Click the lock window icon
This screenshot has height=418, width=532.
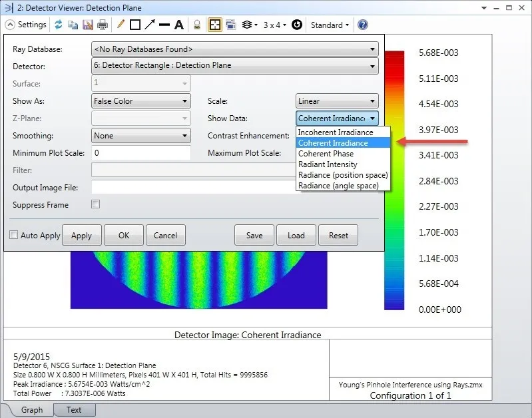[197, 25]
